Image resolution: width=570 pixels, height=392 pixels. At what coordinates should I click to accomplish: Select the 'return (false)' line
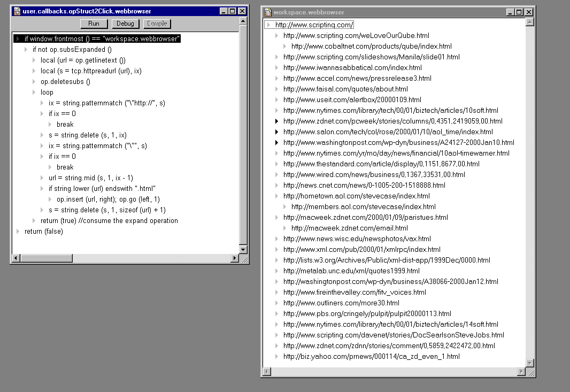pyautogui.click(x=43, y=232)
